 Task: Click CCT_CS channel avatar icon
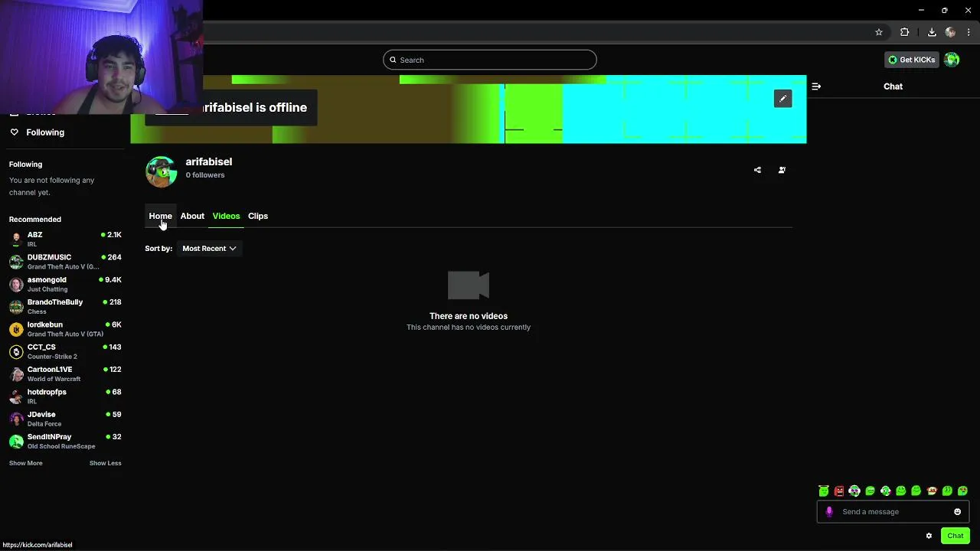pyautogui.click(x=16, y=352)
